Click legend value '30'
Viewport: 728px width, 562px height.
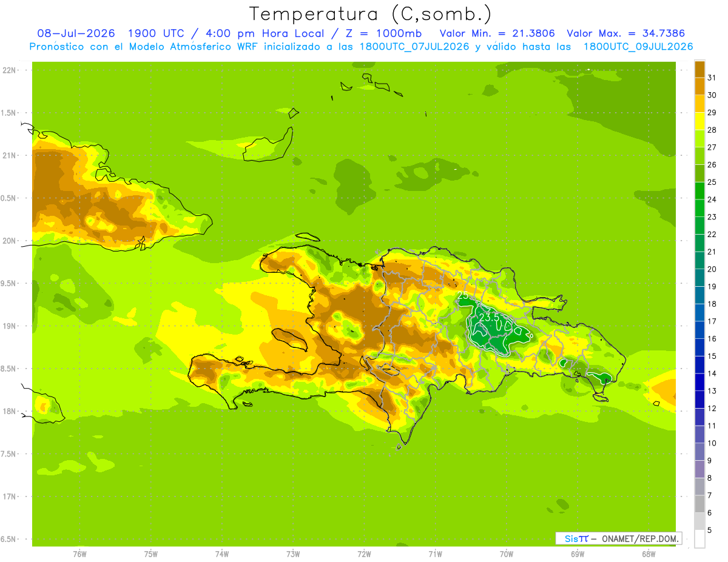[712, 95]
